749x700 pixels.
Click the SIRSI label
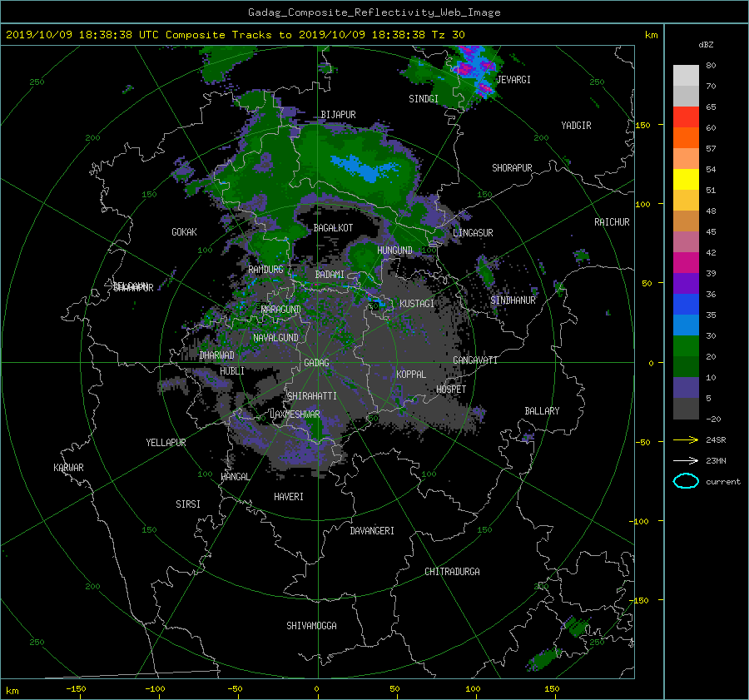tap(188, 504)
